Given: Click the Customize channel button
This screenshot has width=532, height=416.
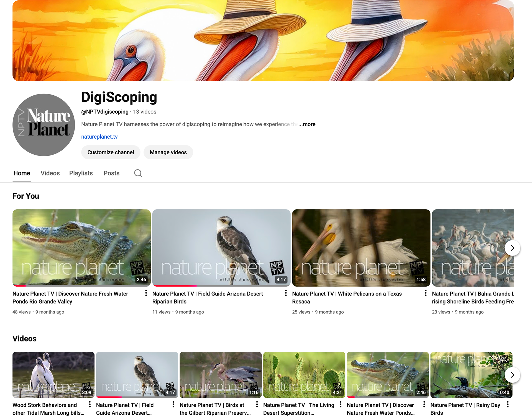Looking at the screenshot, I should pyautogui.click(x=111, y=152).
